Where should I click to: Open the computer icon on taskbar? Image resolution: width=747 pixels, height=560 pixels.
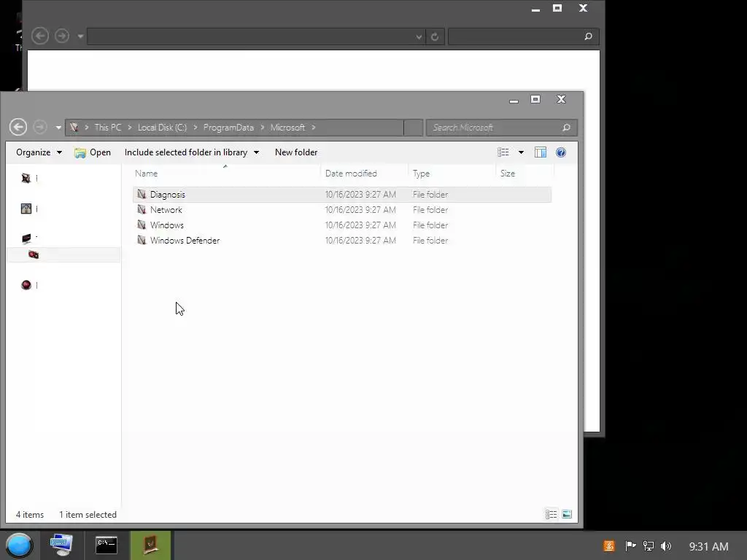[62, 545]
